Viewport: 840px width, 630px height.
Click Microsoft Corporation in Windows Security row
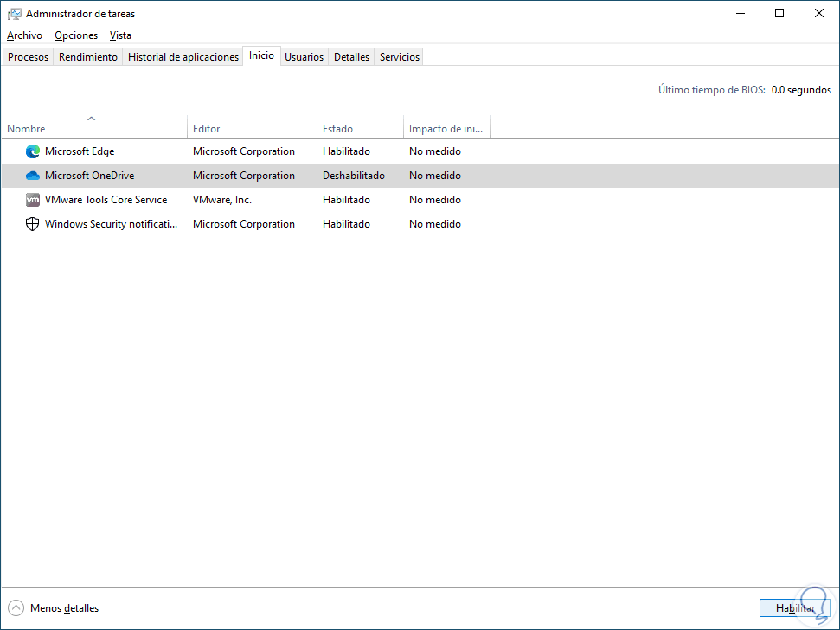[244, 224]
